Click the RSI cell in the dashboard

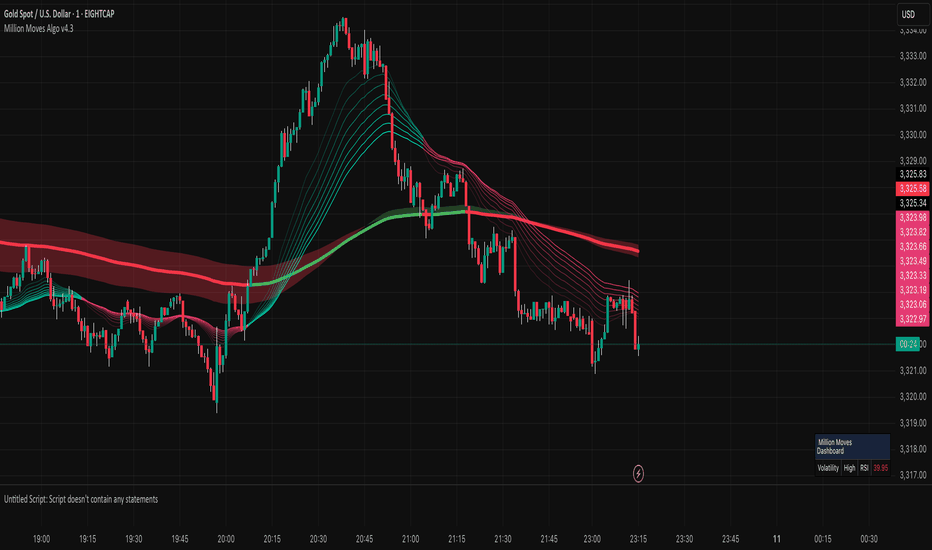coord(864,468)
